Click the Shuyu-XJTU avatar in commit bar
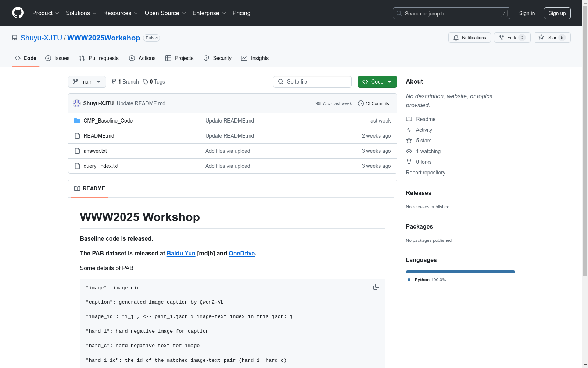This screenshot has height=368, width=588. point(77,103)
